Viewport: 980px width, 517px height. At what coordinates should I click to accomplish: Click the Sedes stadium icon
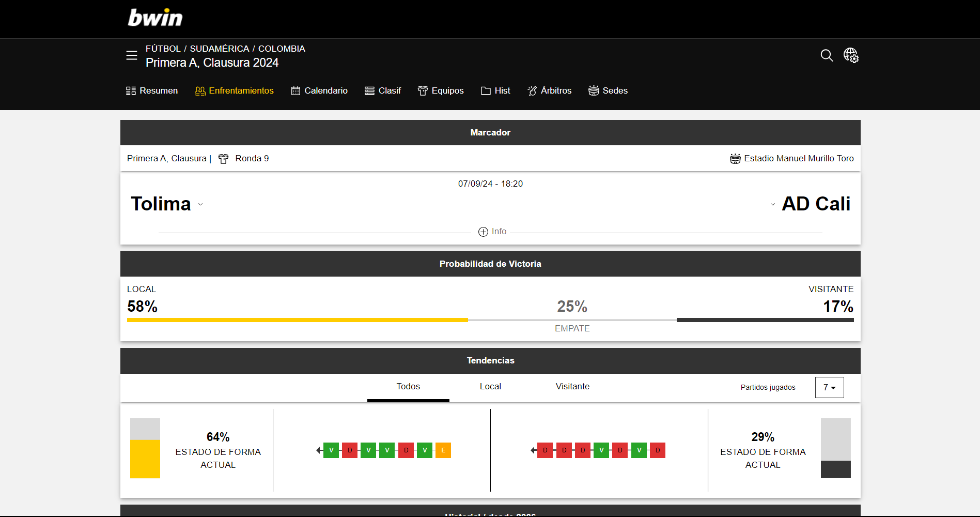tap(594, 91)
